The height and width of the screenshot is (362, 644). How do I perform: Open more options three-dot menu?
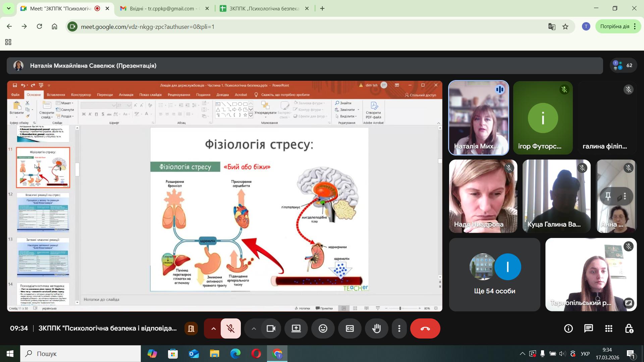pyautogui.click(x=399, y=328)
